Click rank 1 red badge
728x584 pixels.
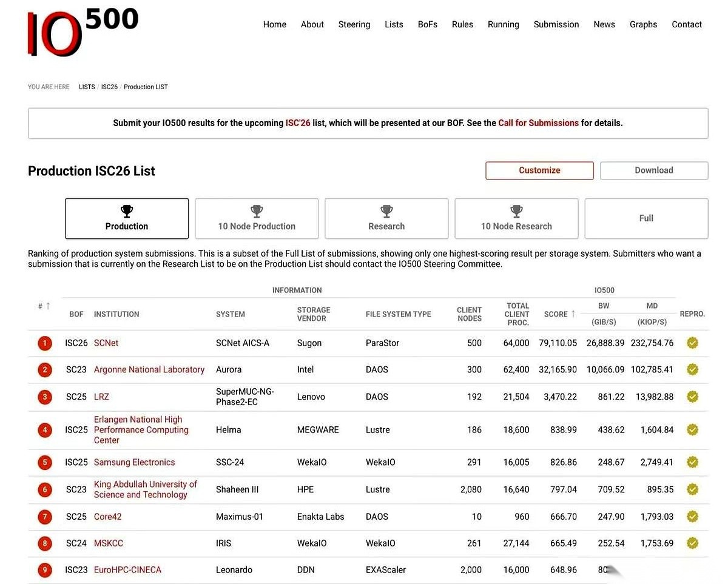tap(45, 343)
